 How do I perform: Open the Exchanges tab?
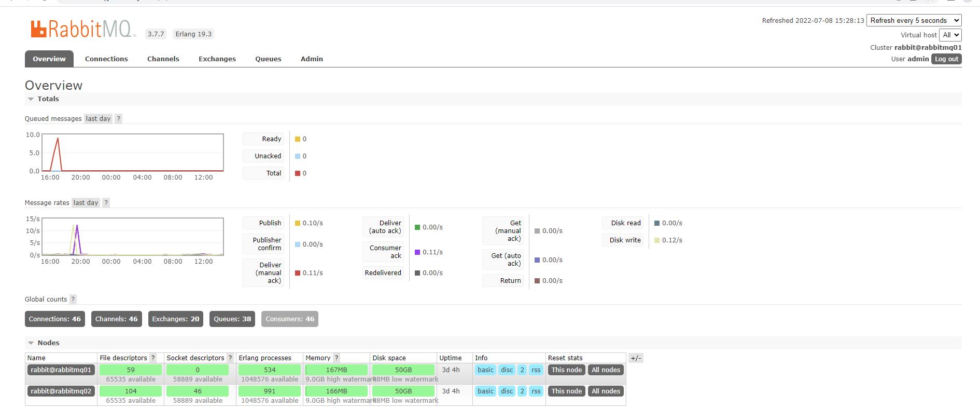[217, 59]
